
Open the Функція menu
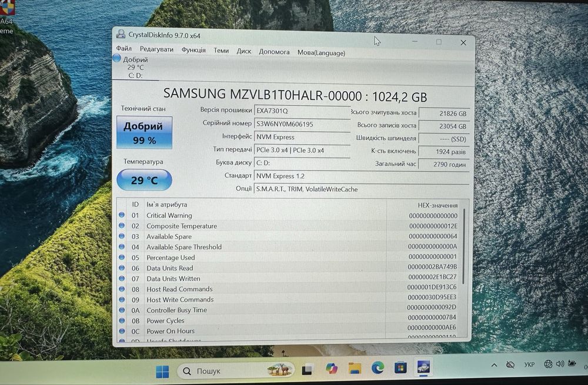pyautogui.click(x=193, y=50)
